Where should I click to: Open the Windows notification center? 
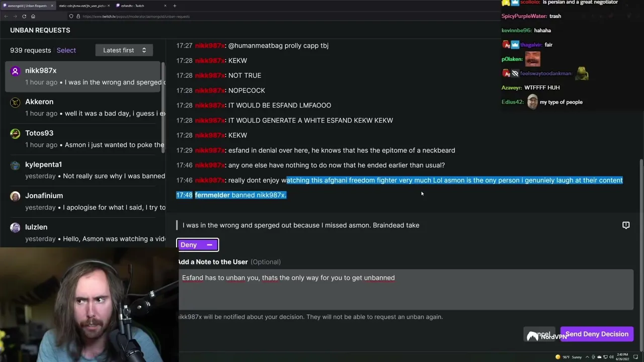coord(635,357)
